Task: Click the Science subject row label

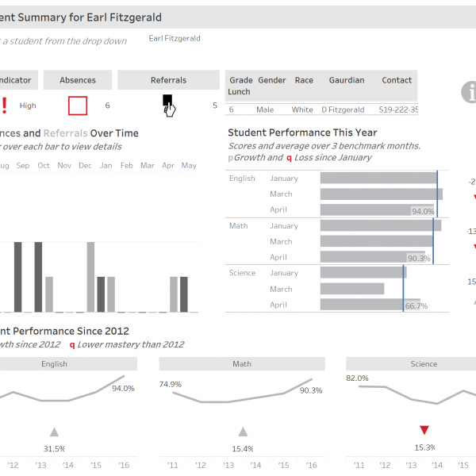Action: coord(242,273)
